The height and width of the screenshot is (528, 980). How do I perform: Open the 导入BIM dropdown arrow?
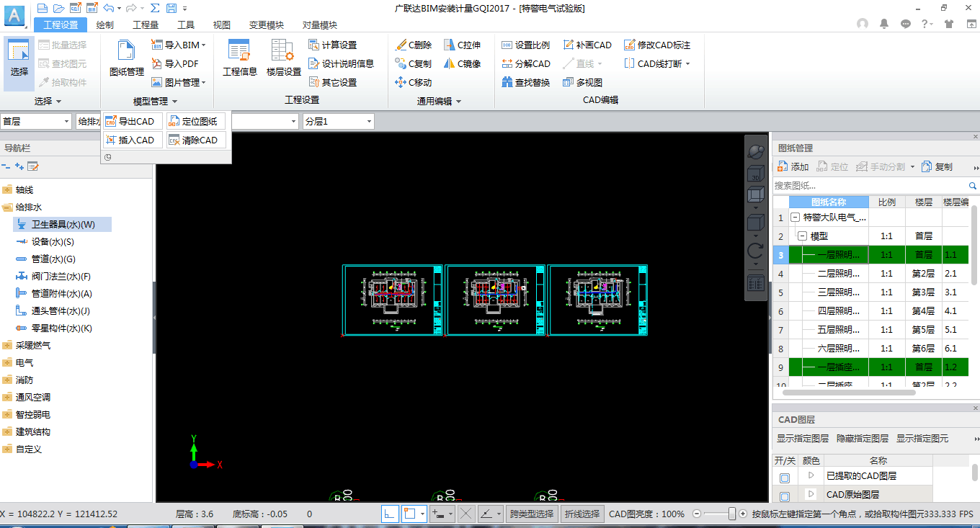coord(204,45)
